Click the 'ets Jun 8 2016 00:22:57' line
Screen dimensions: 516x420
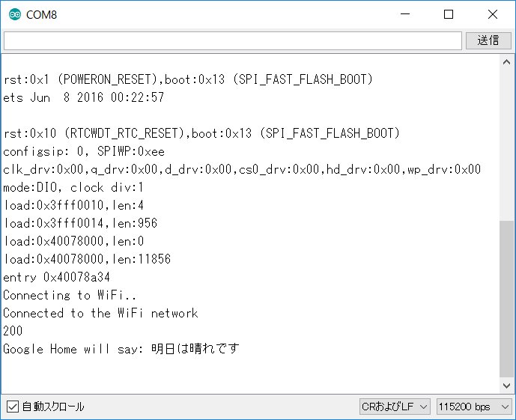(84, 97)
